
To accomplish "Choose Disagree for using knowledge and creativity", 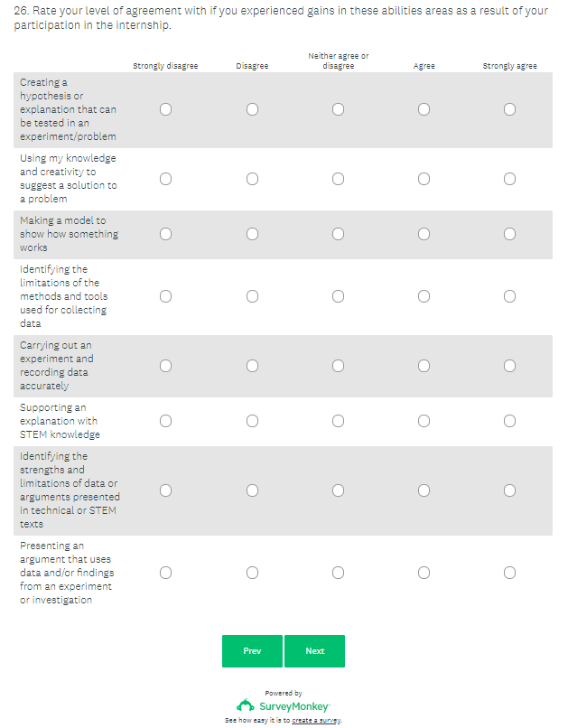I will click(252, 179).
